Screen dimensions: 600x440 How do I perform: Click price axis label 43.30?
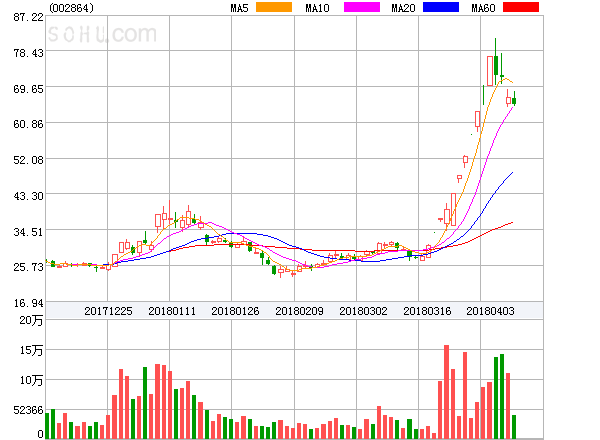(x=28, y=196)
